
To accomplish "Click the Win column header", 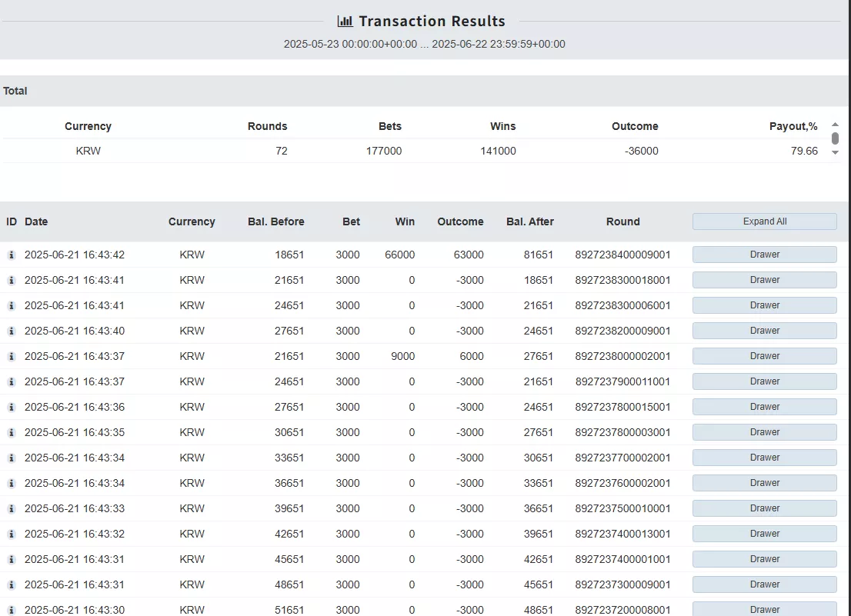I will 405,221.
